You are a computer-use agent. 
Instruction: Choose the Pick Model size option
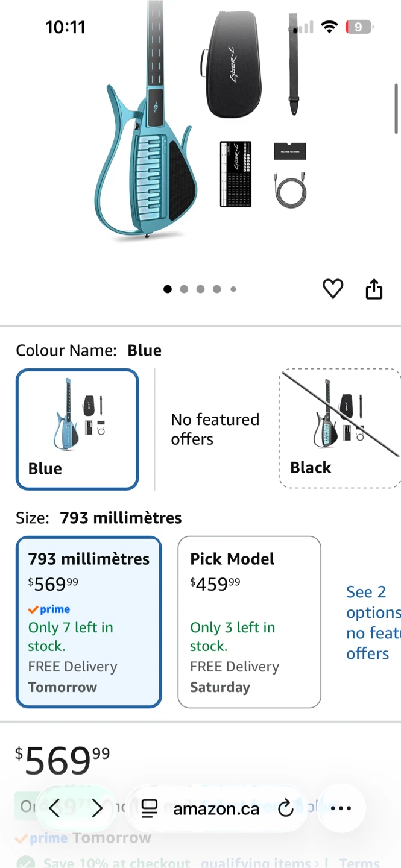tap(249, 621)
